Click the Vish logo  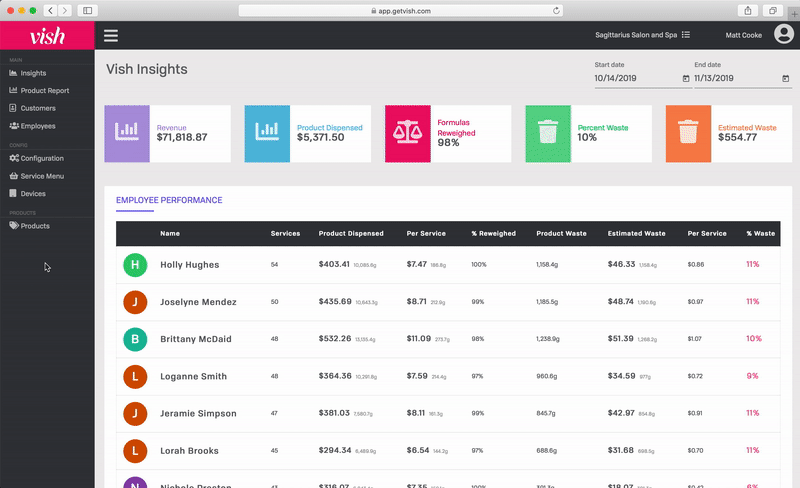click(47, 36)
